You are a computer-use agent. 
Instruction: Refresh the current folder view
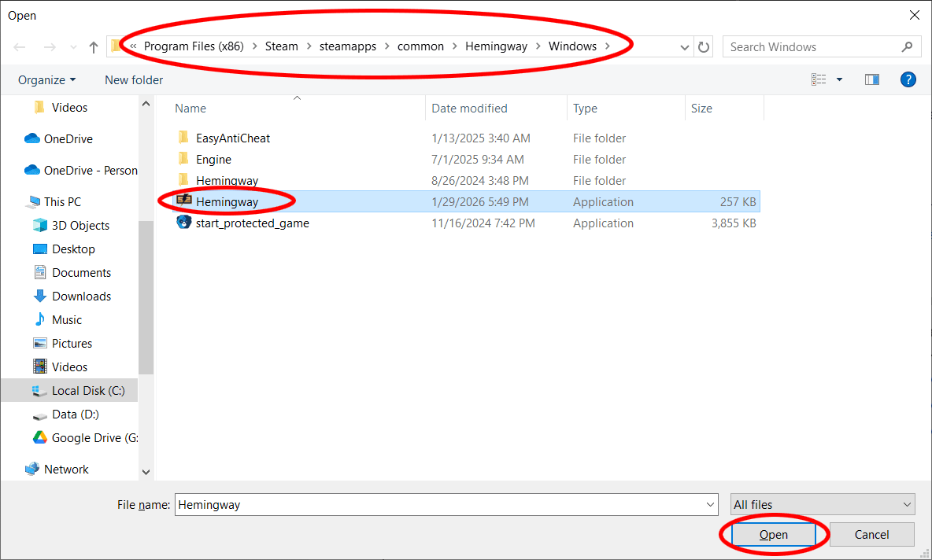[x=704, y=47]
